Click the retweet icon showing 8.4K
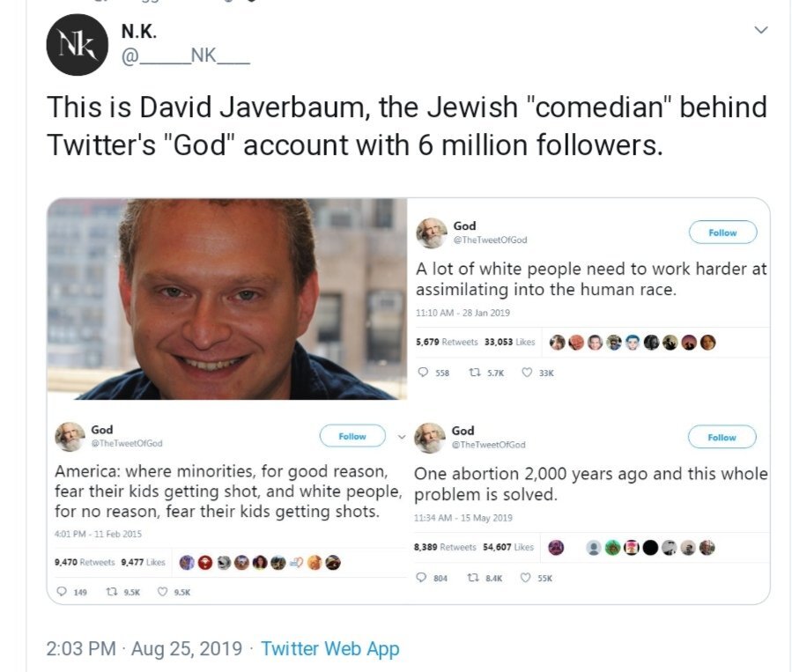The width and height of the screenshot is (792, 672). click(x=473, y=578)
